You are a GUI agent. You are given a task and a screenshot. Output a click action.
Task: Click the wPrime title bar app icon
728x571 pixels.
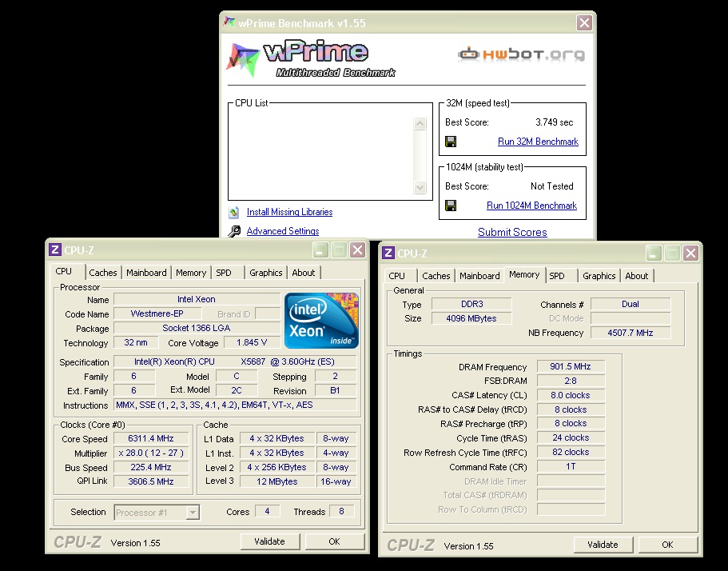[x=230, y=23]
